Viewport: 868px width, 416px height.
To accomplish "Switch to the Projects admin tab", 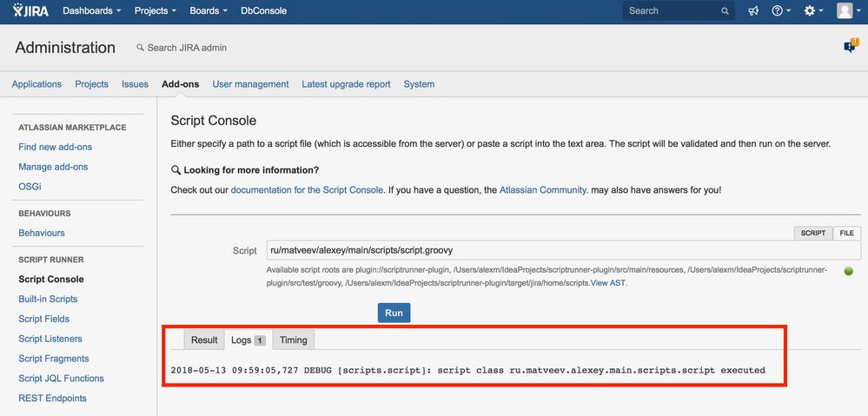I will tap(92, 84).
